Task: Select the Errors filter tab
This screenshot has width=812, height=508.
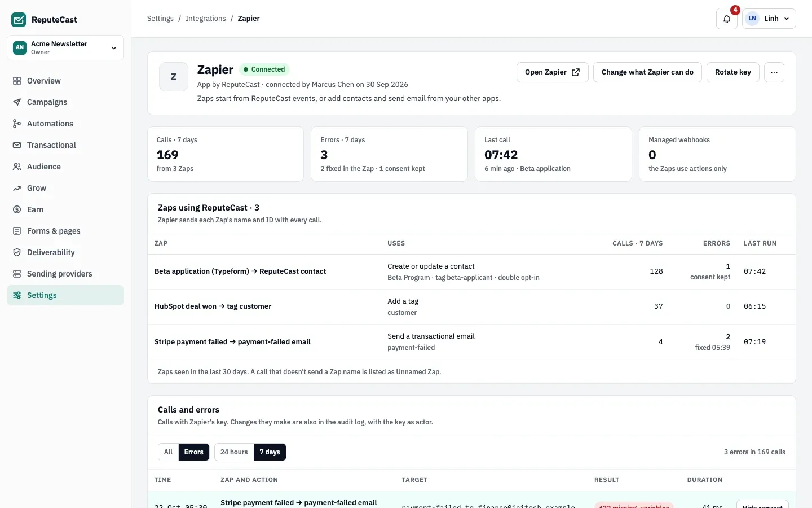Action: [x=193, y=452]
